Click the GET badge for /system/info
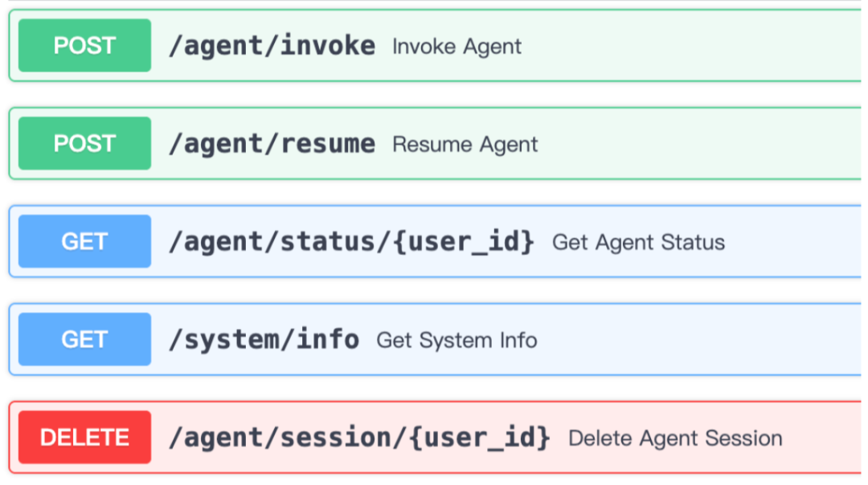The width and height of the screenshot is (868, 485). [84, 340]
